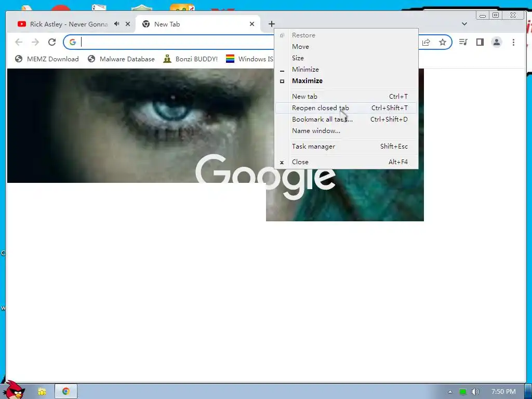The width and height of the screenshot is (532, 399).
Task: Click the Angry Birds start button
Action: (x=13, y=390)
